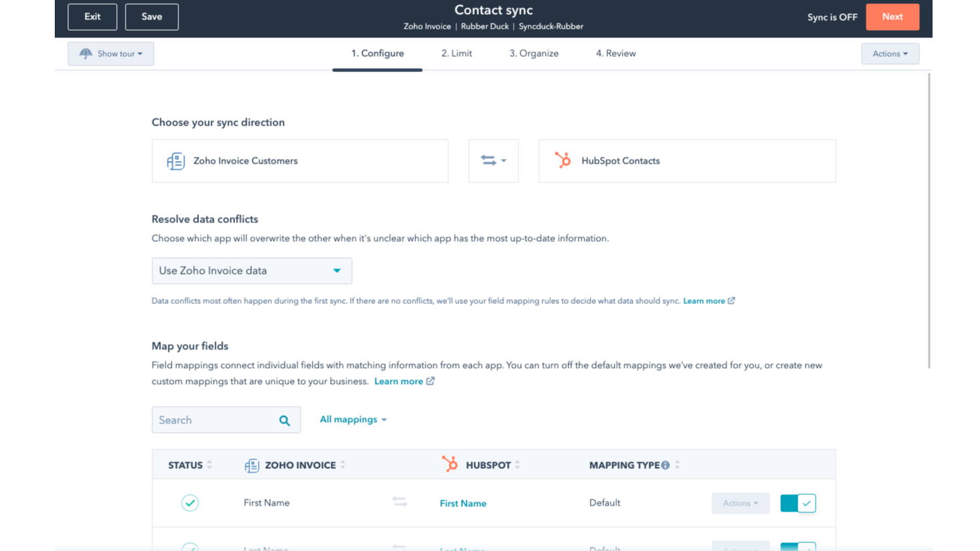The width and height of the screenshot is (980, 551).
Task: Click the search magnifier icon
Action: [x=285, y=420]
